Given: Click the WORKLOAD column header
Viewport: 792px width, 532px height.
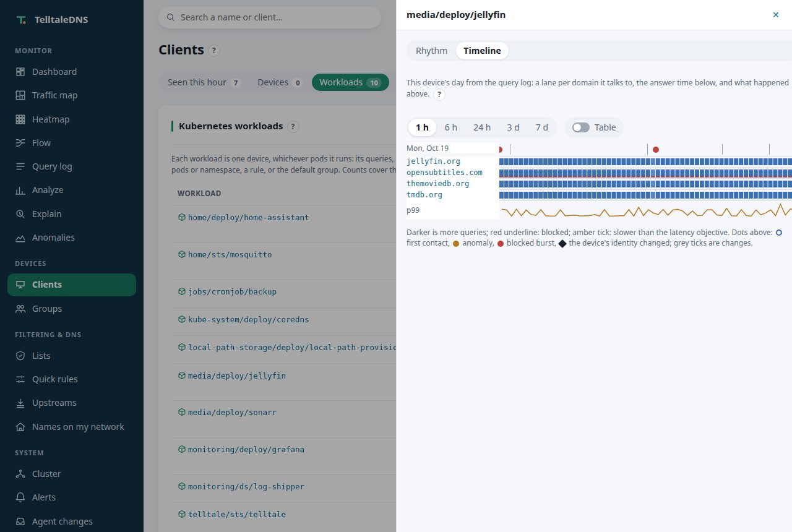Looking at the screenshot, I should click(199, 194).
